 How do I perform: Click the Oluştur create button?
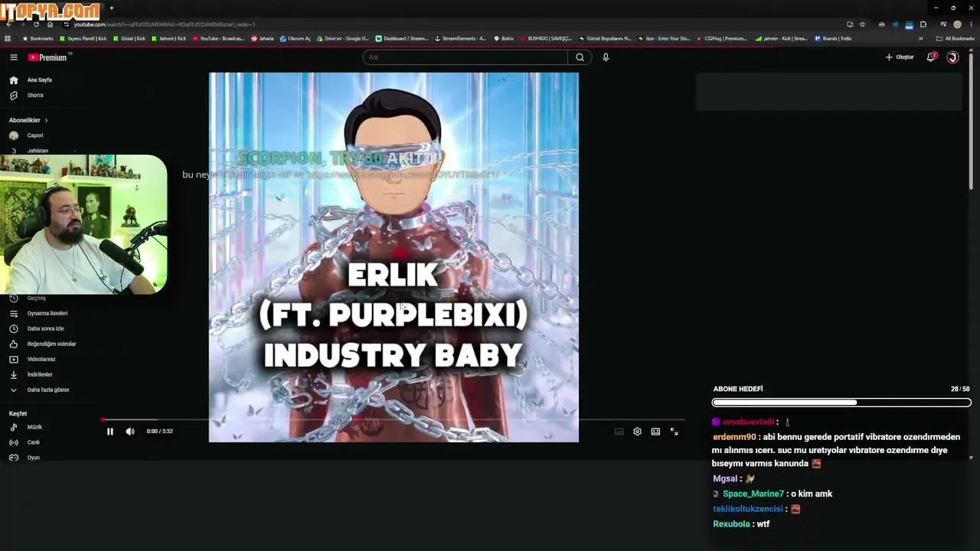pyautogui.click(x=900, y=57)
